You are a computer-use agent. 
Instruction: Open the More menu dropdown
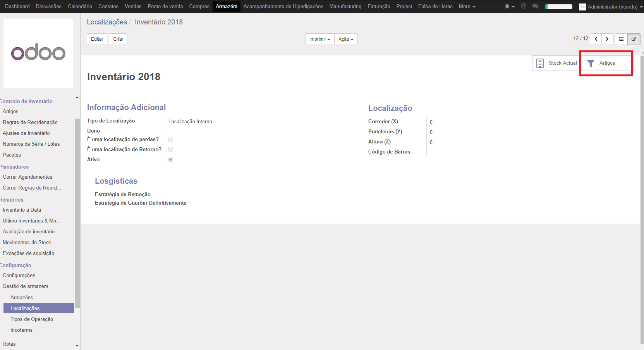click(x=467, y=7)
